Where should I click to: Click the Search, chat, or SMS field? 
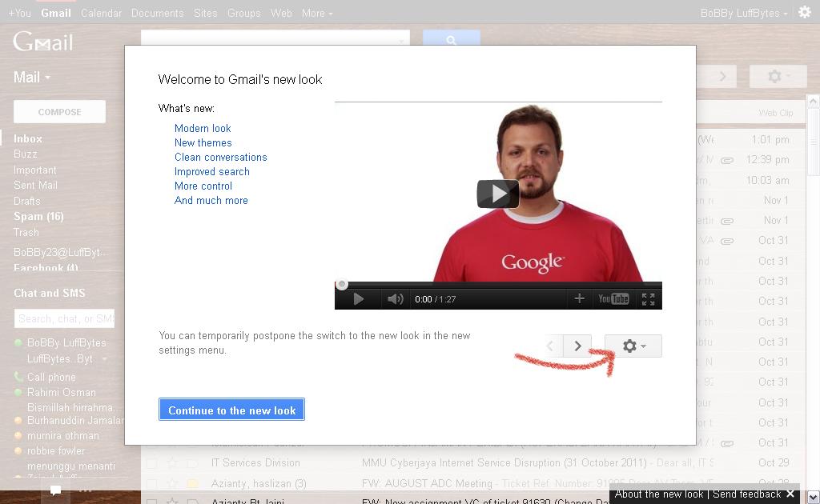coord(64,318)
